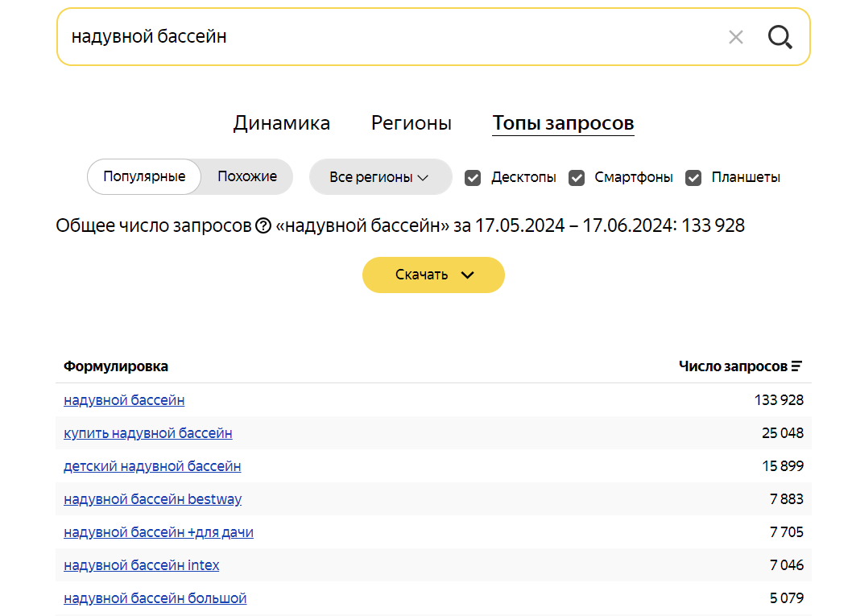The image size is (852, 616).
Task: Click the Формулировка column header
Action: pyautogui.click(x=116, y=366)
